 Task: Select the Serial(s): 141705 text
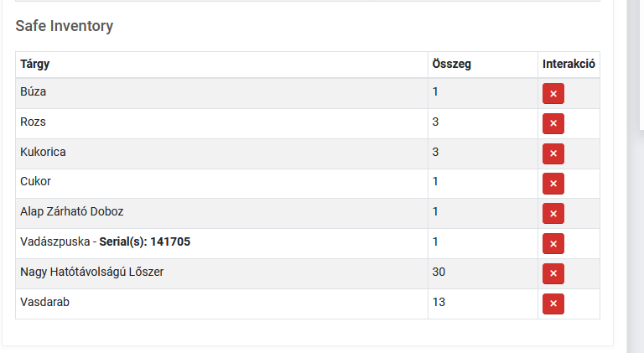[144, 241]
